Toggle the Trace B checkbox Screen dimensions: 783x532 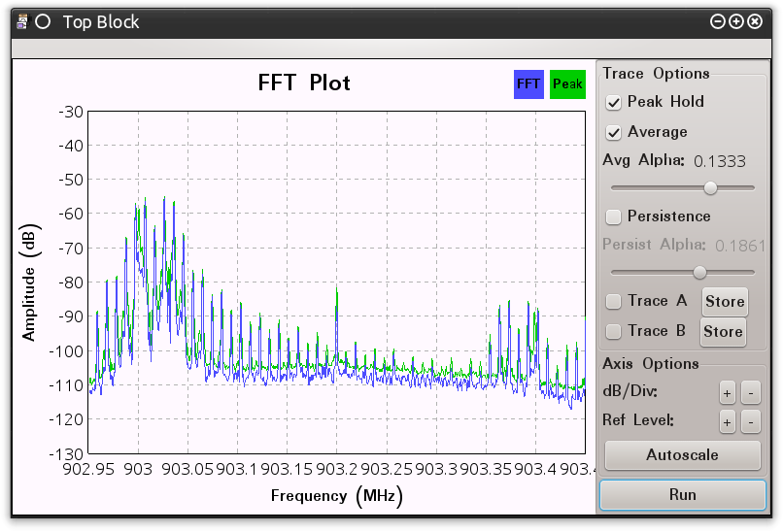point(614,331)
